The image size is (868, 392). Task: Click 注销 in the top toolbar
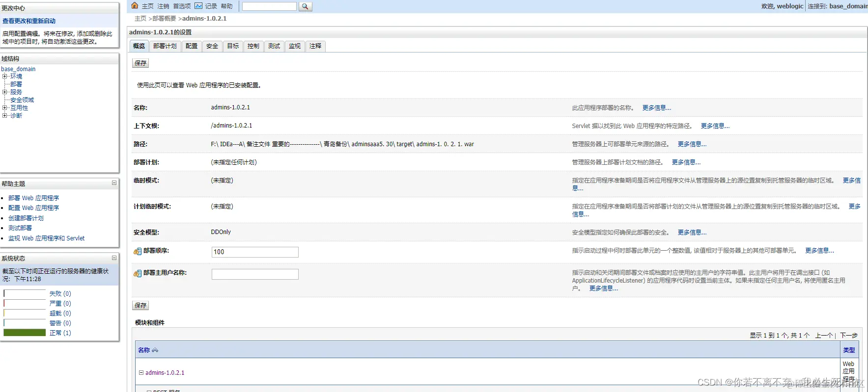point(163,6)
